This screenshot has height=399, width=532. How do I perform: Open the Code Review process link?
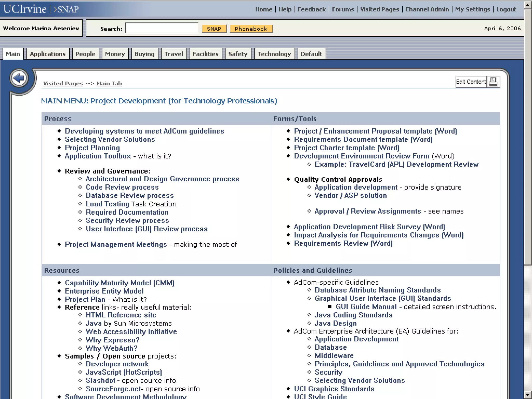pyautogui.click(x=122, y=187)
